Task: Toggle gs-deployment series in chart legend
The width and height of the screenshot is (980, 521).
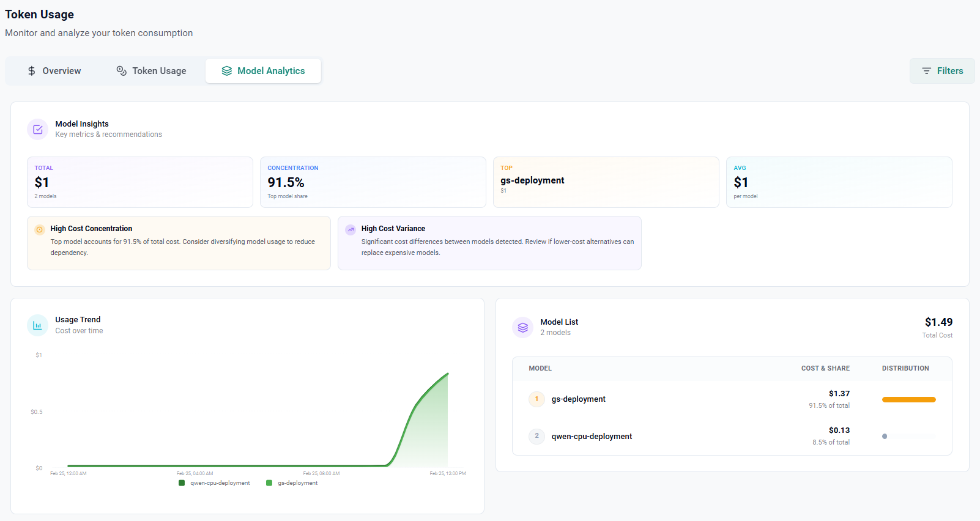Action: 292,483
